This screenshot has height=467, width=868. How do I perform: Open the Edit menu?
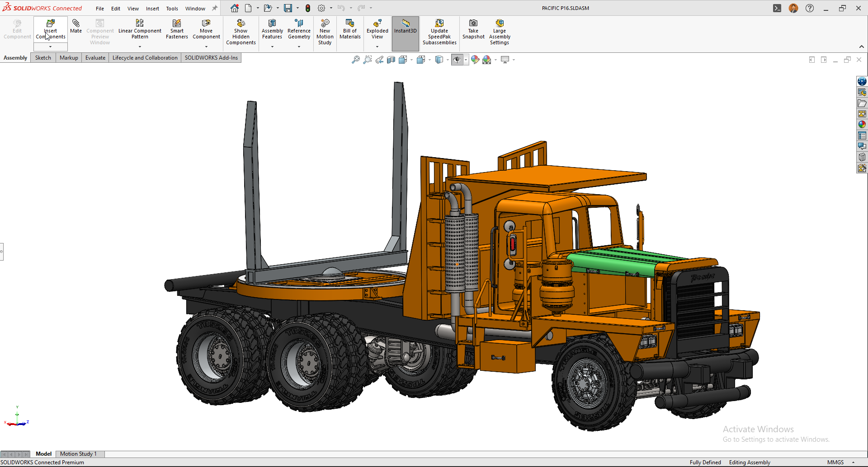pyautogui.click(x=116, y=9)
